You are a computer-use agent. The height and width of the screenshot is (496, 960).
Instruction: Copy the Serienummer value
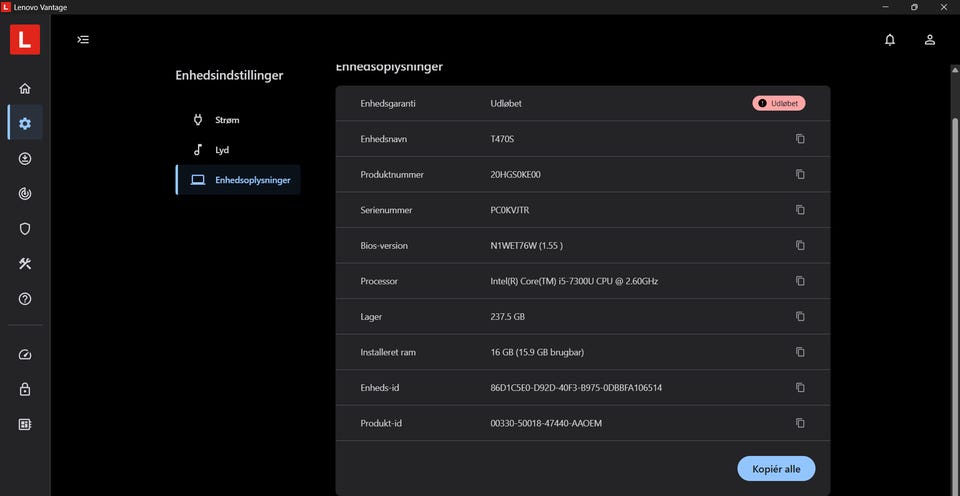pyautogui.click(x=800, y=210)
